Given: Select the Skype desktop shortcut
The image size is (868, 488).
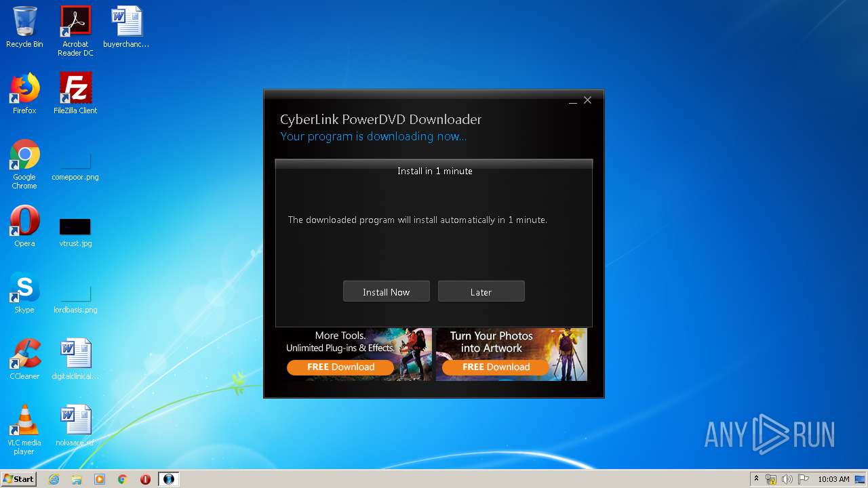Looking at the screenshot, I should tap(24, 293).
